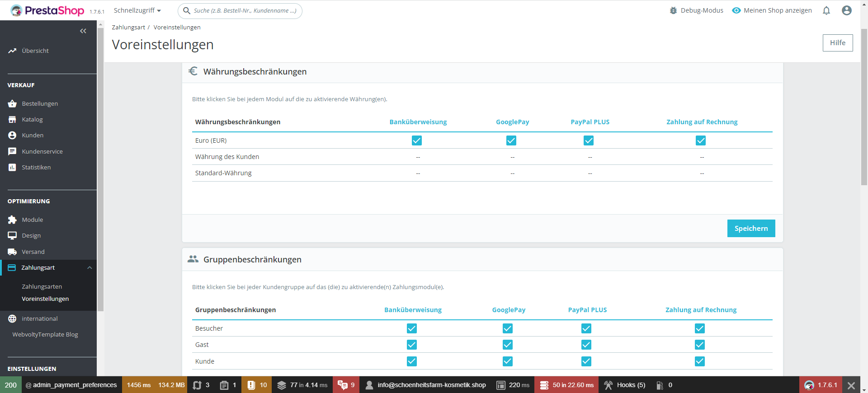Click admin_payment_preferences route in debug bar
868x393 pixels.
tap(71, 385)
